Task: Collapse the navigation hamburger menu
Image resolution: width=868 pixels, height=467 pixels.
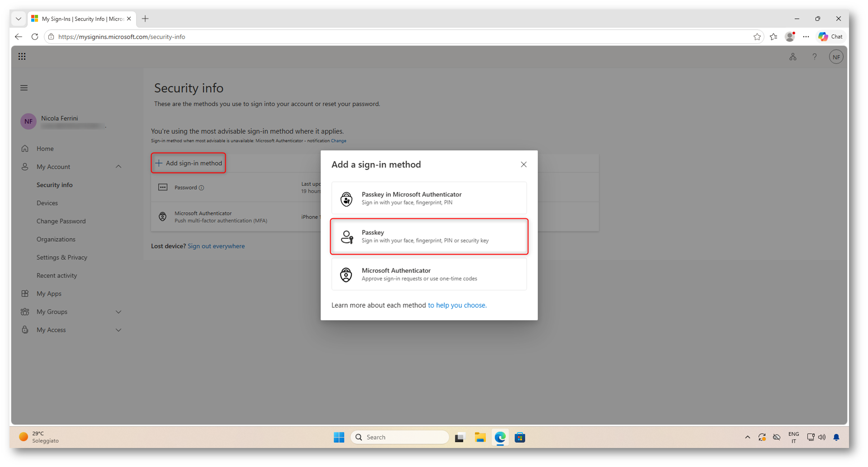Action: click(x=24, y=88)
